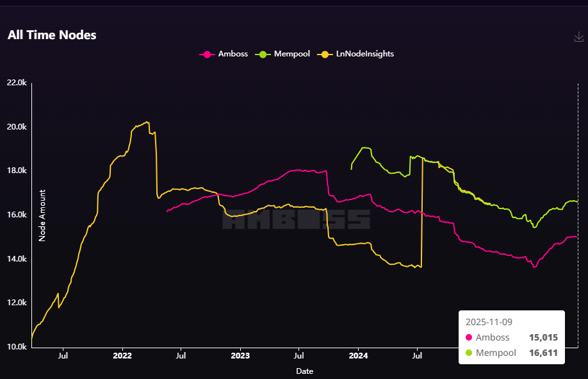The image size is (588, 379).
Task: Click the pink dot in the tooltip
Action: pos(470,337)
